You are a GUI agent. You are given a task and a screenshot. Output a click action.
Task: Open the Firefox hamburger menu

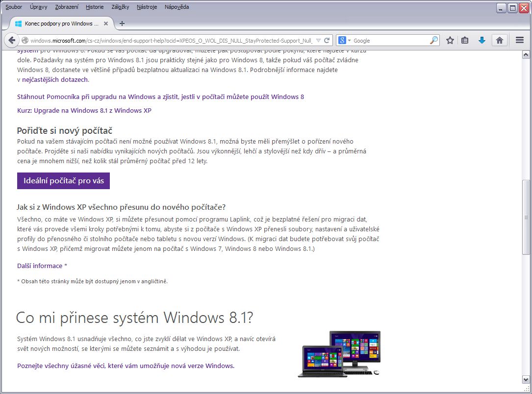[519, 40]
